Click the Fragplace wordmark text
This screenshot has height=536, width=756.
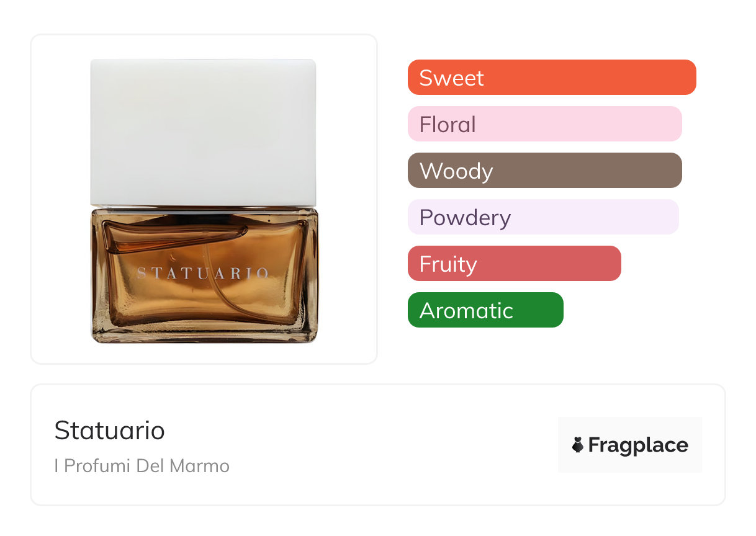click(638, 445)
